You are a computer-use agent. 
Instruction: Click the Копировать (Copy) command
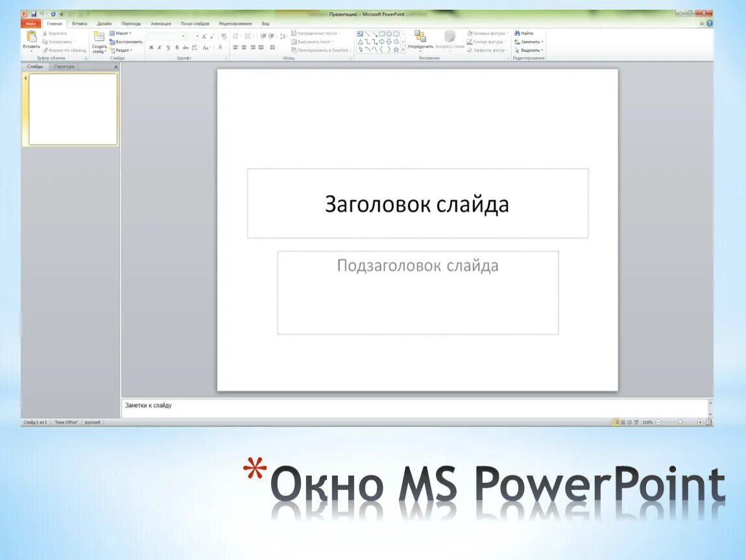[59, 42]
